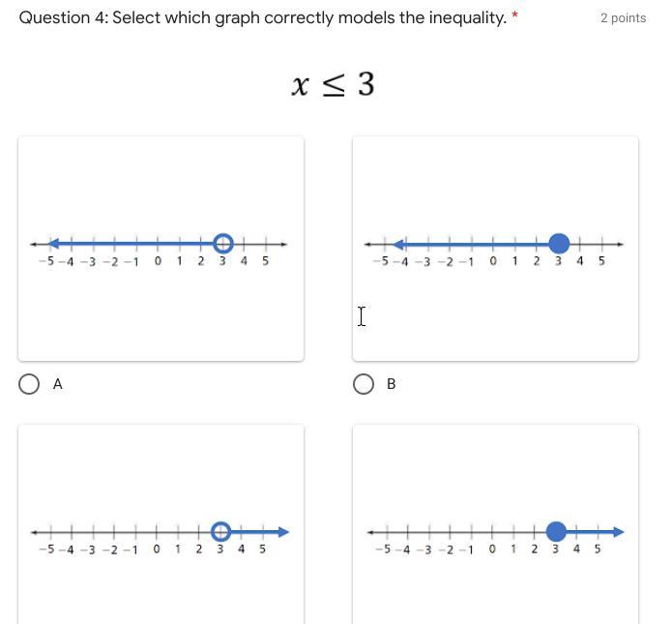Open the graph B image card
The height and width of the screenshot is (624, 672).
pos(495,249)
